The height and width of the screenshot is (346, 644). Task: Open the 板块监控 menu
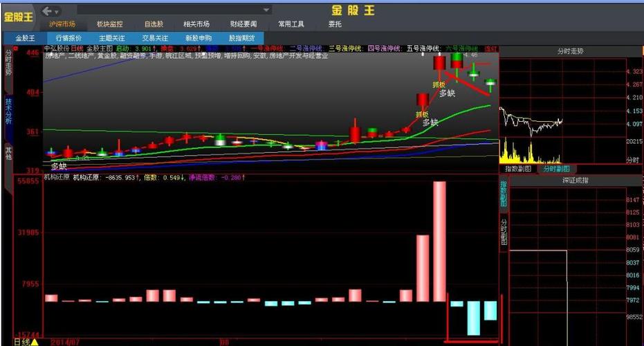coord(110,24)
